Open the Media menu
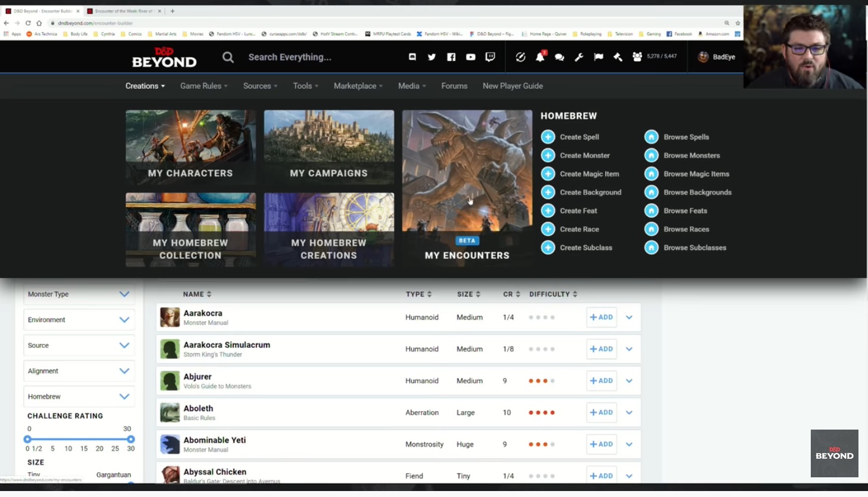This screenshot has height=497, width=868. coord(412,86)
